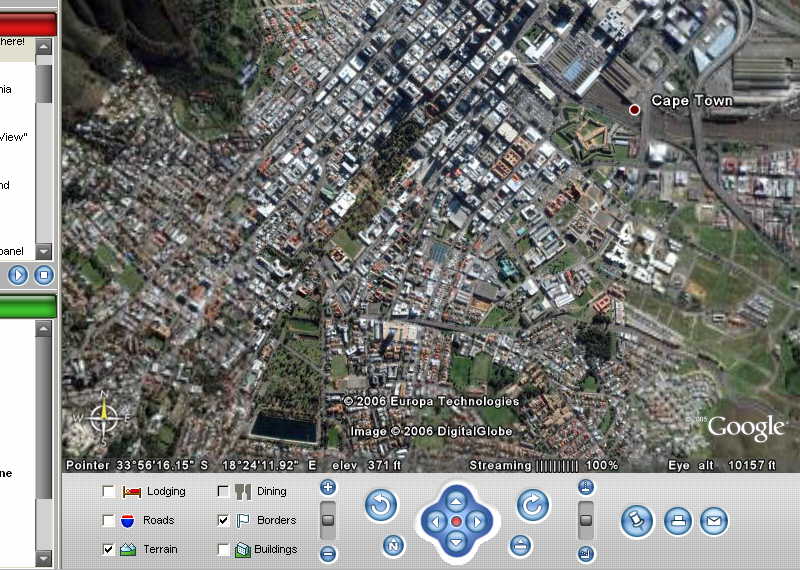Image resolution: width=800 pixels, height=570 pixels.
Task: Disable the Terrain layer checkbox
Action: pyautogui.click(x=108, y=549)
